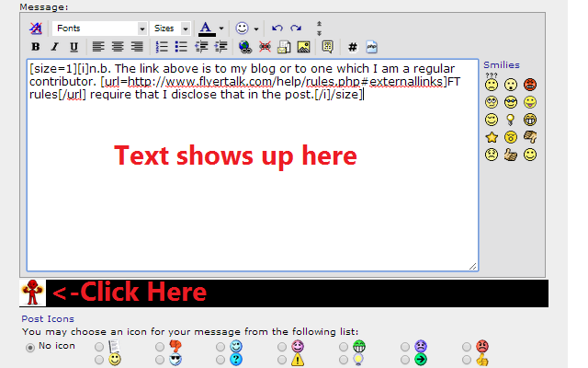Wrap selection in quote tags icon

pyautogui.click(x=327, y=47)
